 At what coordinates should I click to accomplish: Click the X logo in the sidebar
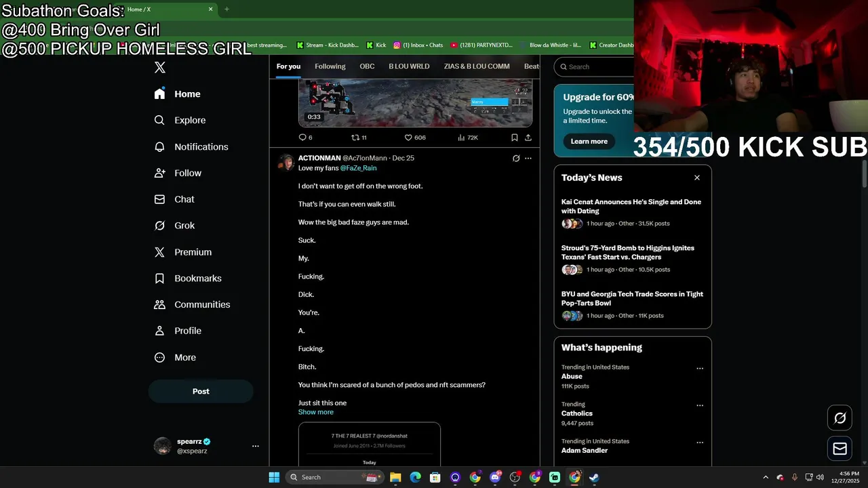160,67
